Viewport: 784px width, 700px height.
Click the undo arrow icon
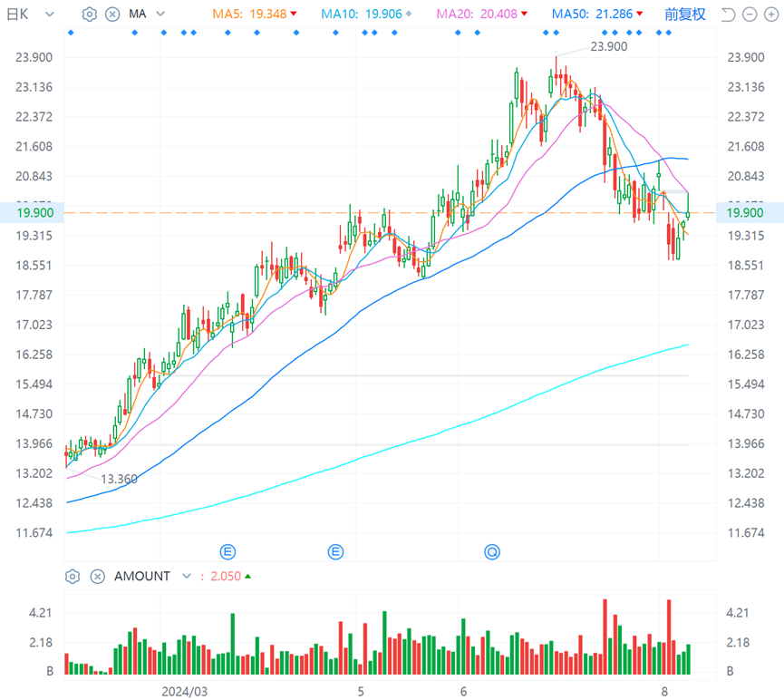pos(728,15)
